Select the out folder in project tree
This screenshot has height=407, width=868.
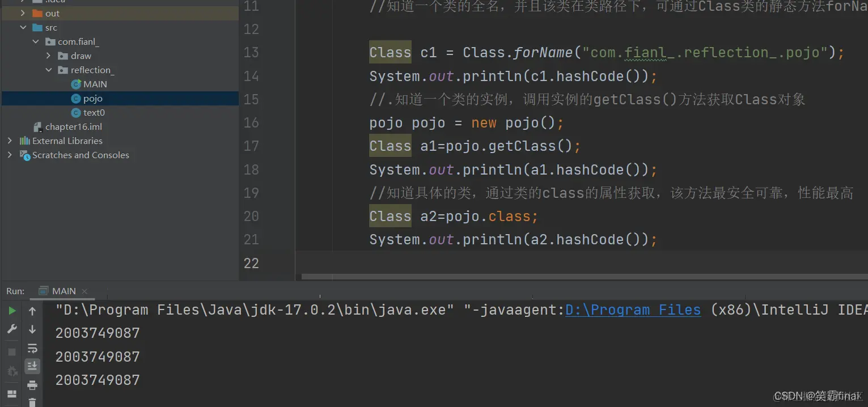point(52,14)
